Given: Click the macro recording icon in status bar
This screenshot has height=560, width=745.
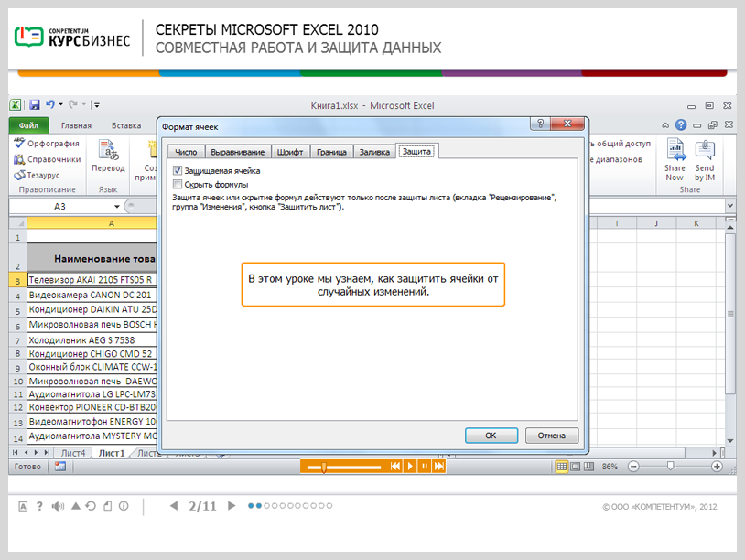Looking at the screenshot, I should [59, 467].
